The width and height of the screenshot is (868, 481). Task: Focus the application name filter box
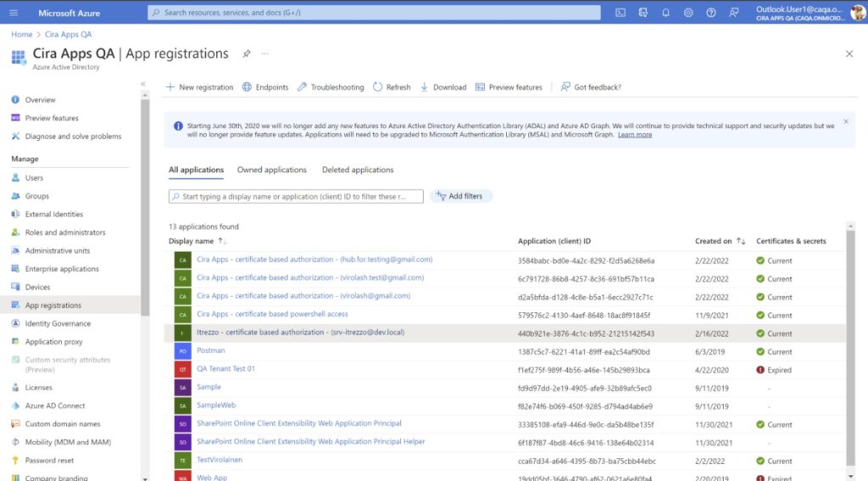coord(296,197)
